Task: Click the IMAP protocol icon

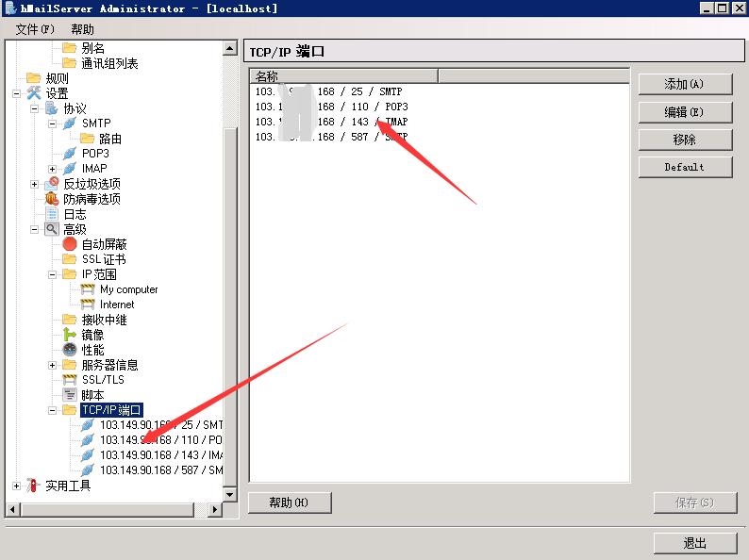Action: tap(70, 169)
